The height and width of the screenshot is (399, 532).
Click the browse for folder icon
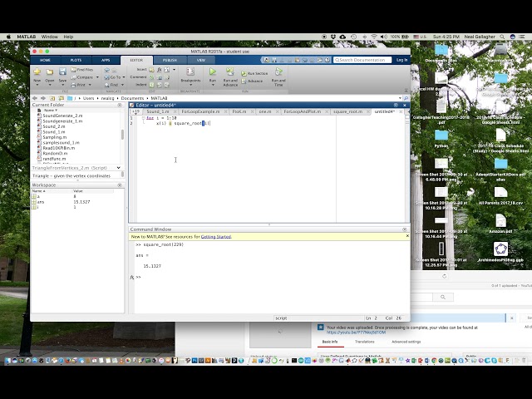(61, 98)
